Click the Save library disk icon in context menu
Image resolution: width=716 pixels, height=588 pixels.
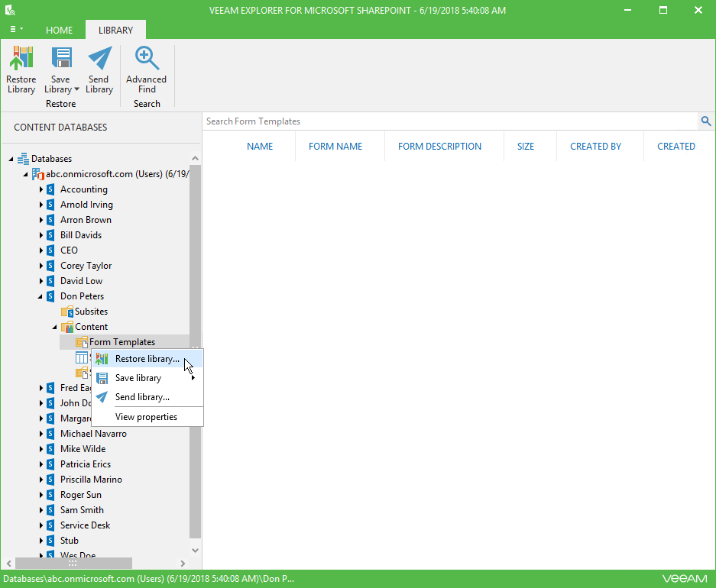click(x=102, y=378)
